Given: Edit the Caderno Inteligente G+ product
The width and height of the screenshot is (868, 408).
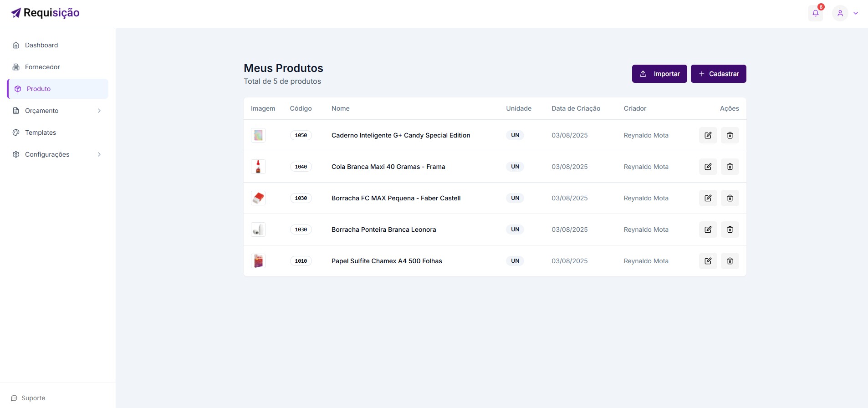Looking at the screenshot, I should 708,135.
